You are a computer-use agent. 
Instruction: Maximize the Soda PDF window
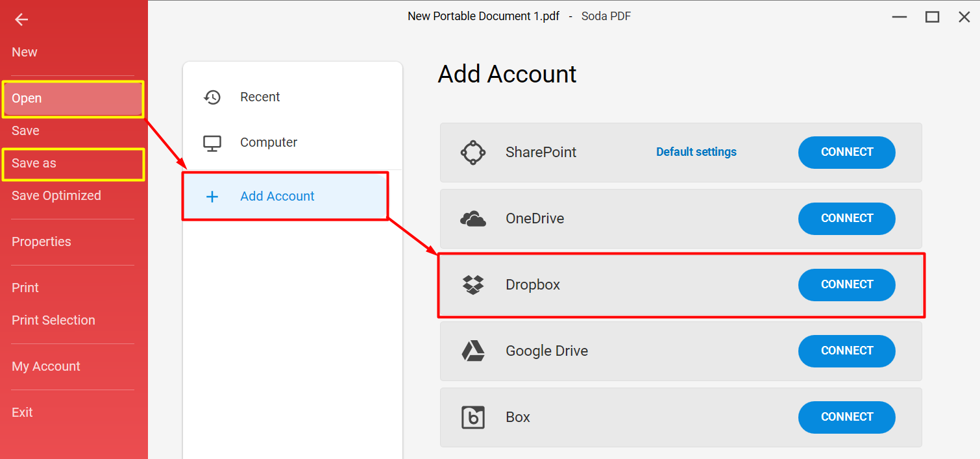[933, 17]
